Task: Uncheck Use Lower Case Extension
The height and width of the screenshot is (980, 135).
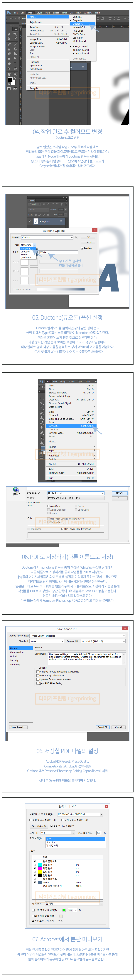Action: 62,529
